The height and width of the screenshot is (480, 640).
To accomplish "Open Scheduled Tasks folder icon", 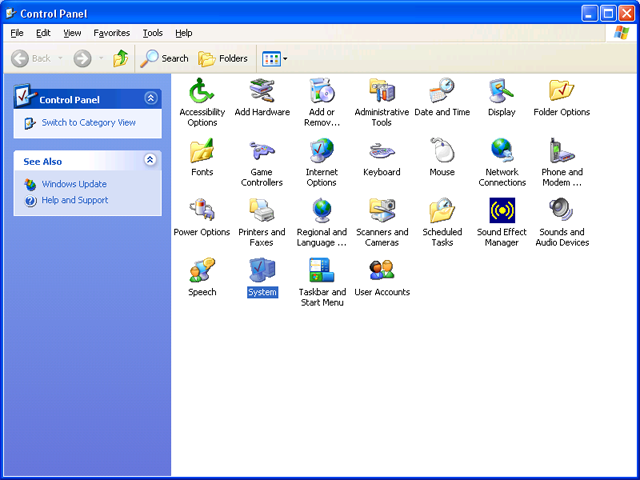I will coord(442,212).
